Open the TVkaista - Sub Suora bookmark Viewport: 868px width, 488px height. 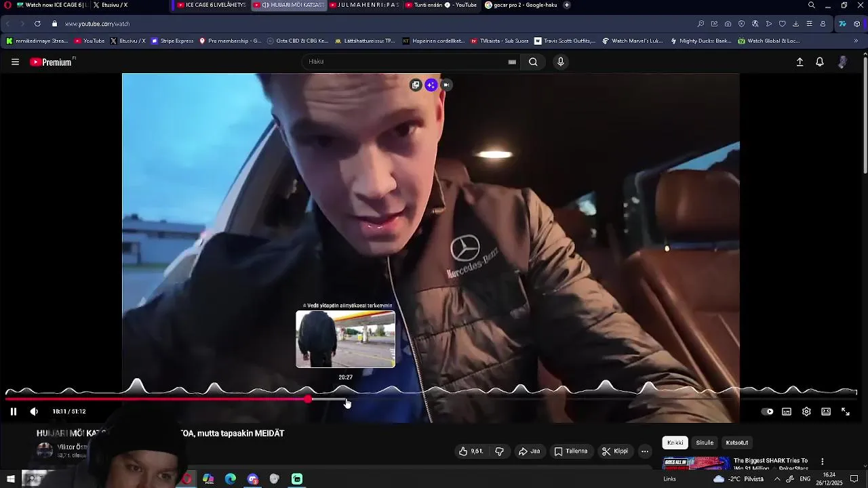coord(500,41)
